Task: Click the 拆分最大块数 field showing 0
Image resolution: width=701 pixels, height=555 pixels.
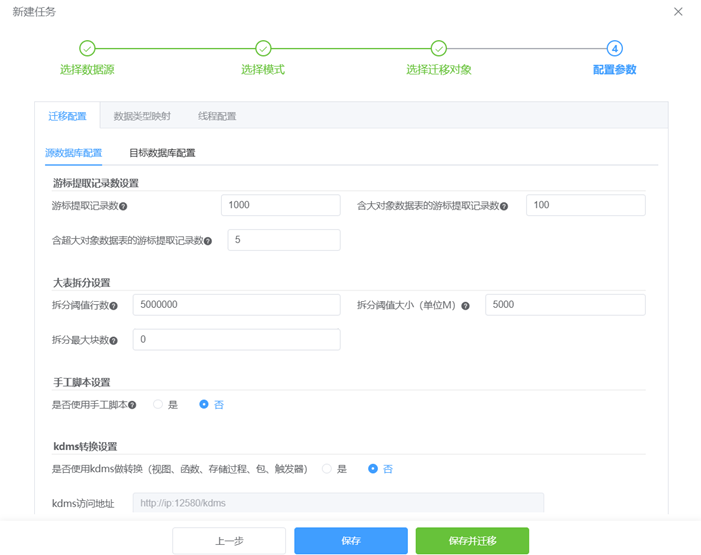Action: [x=236, y=340]
